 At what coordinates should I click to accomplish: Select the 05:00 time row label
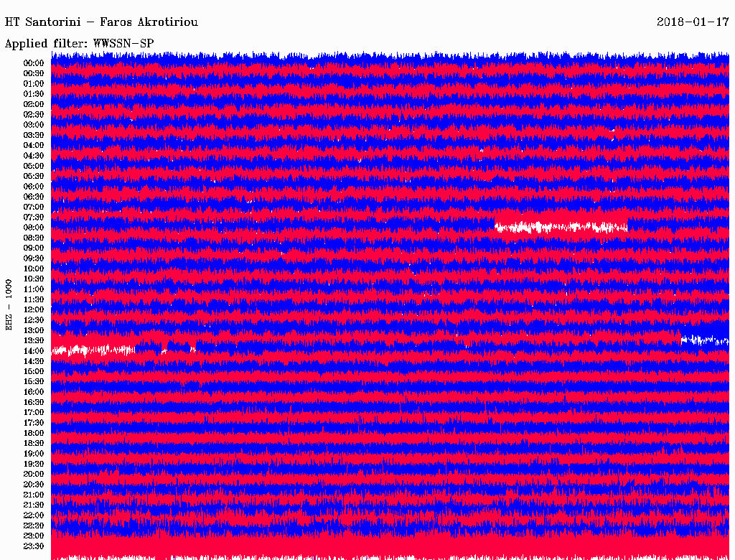[34, 166]
